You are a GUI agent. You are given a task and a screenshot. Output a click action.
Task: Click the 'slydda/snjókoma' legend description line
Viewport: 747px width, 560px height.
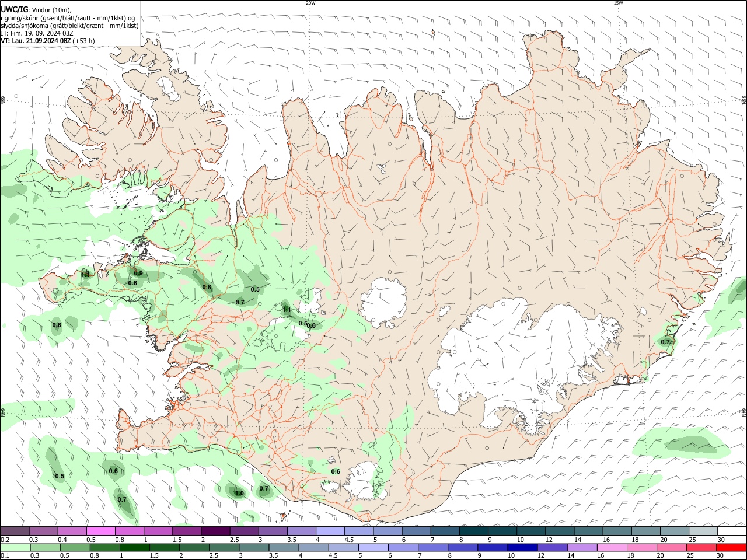(69, 26)
